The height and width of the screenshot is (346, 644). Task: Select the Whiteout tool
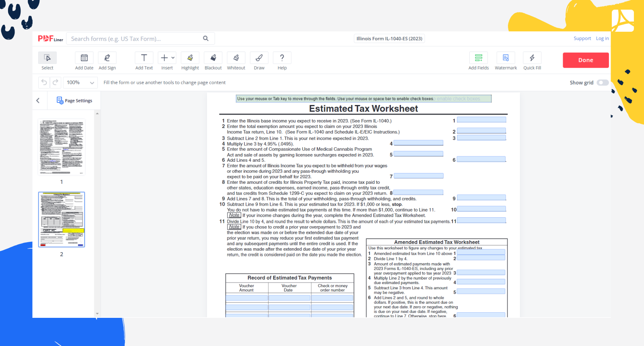coord(236,58)
